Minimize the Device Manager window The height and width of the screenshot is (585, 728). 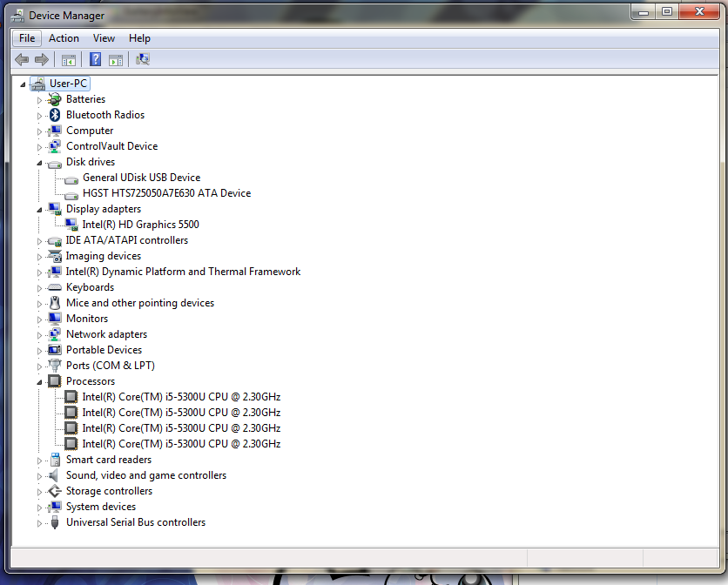click(x=643, y=11)
